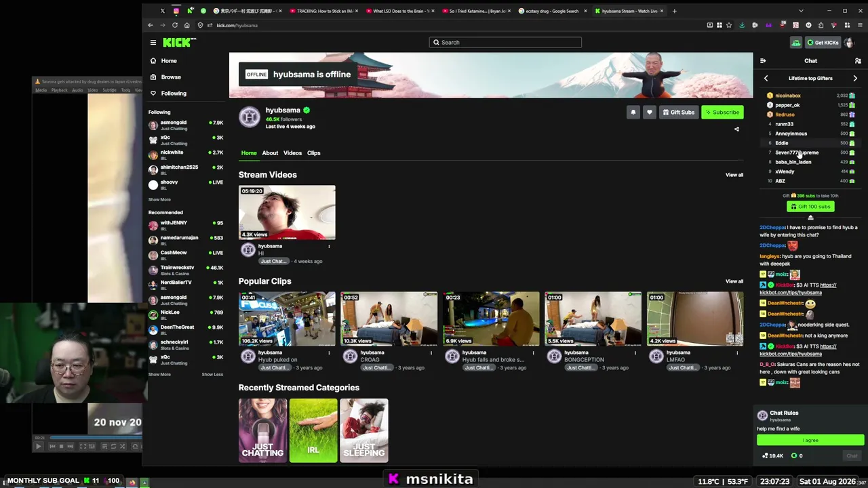Click the profile avatar in Kick header

[849, 43]
